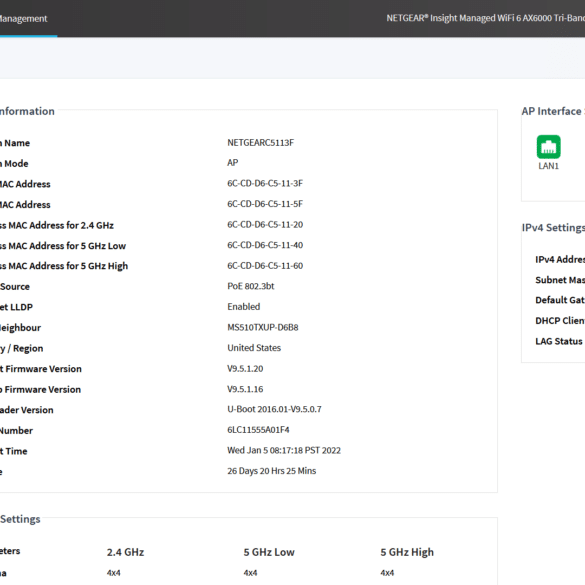Click the 2.4 GHz column header
585x585 pixels.
[125, 552]
